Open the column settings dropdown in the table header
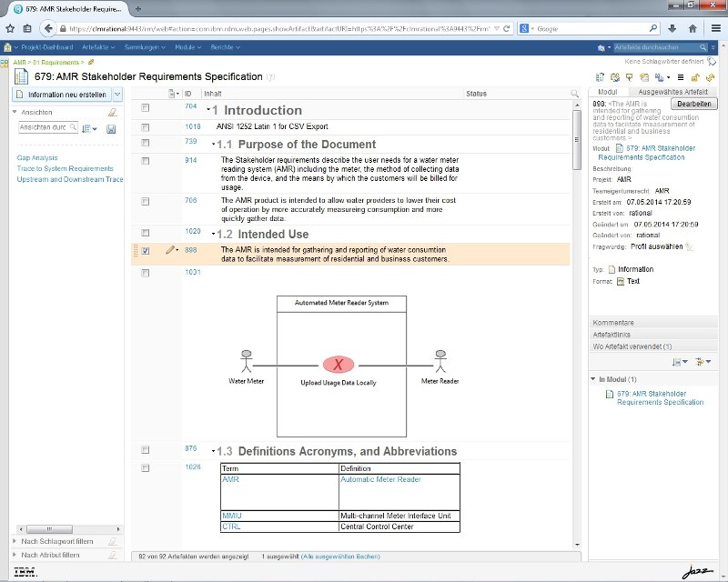This screenshot has width=728, height=582. pos(174,94)
